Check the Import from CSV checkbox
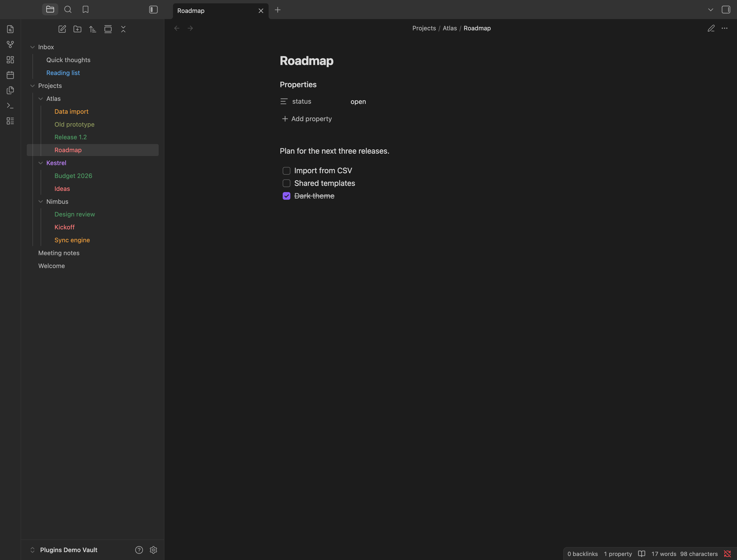This screenshot has height=560, width=737. point(286,171)
